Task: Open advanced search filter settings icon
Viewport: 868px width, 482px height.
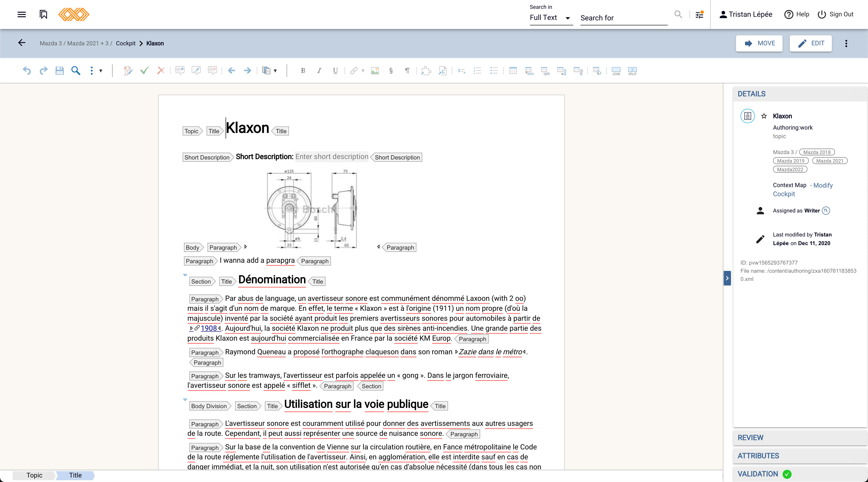Action: (700, 14)
